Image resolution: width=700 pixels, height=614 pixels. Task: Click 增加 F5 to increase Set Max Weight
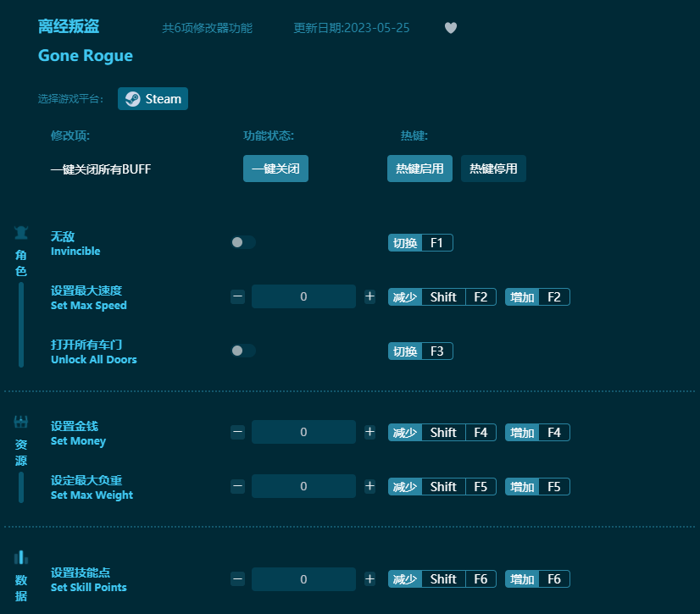click(x=537, y=486)
